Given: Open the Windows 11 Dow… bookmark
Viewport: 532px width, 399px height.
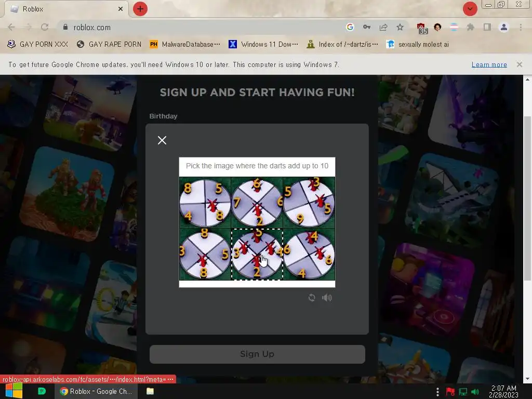Looking at the screenshot, I should 263,45.
